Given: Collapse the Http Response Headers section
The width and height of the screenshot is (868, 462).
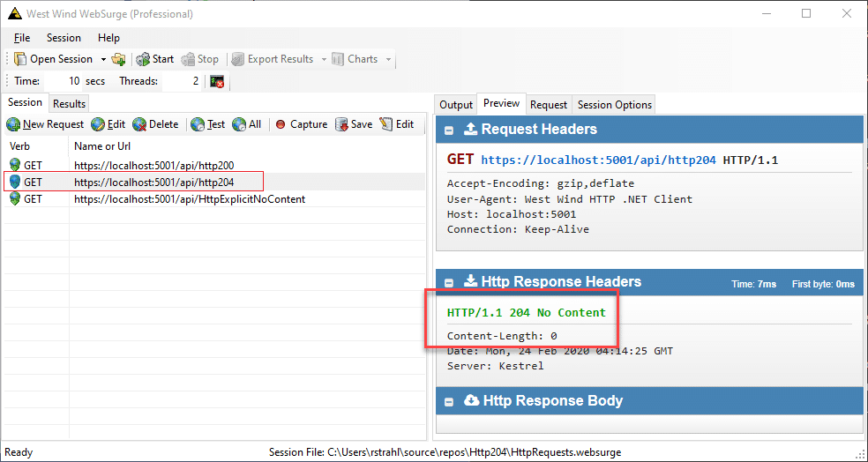Looking at the screenshot, I should point(450,283).
